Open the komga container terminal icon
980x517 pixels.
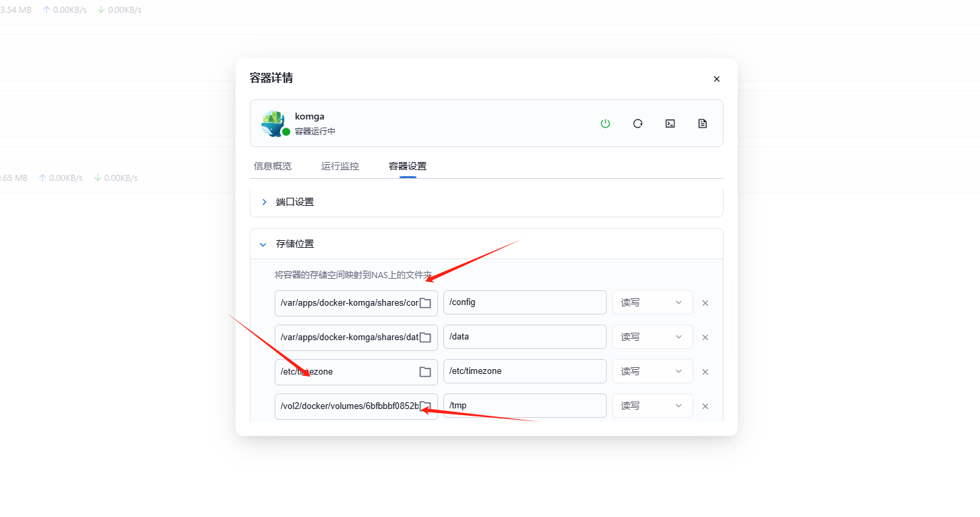click(x=670, y=124)
